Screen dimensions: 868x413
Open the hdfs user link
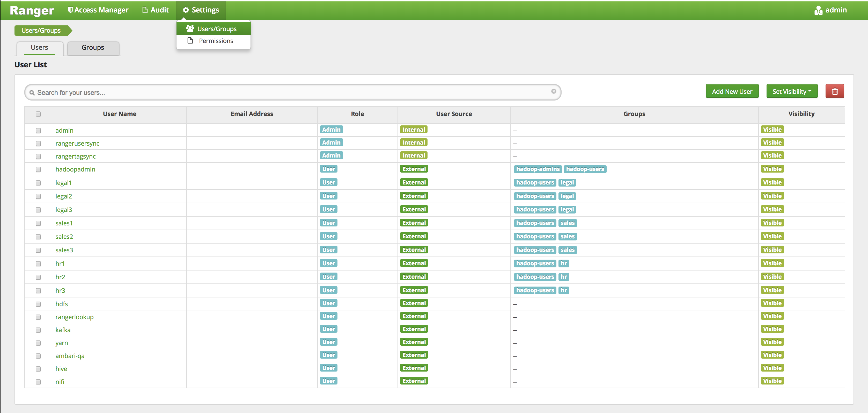(x=62, y=304)
